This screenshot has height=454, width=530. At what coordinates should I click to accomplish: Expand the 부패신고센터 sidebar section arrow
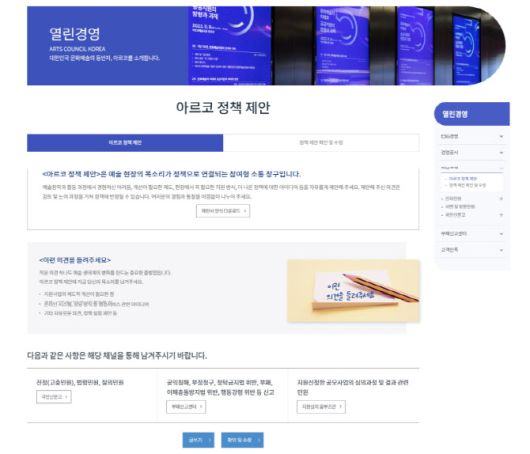click(501, 234)
